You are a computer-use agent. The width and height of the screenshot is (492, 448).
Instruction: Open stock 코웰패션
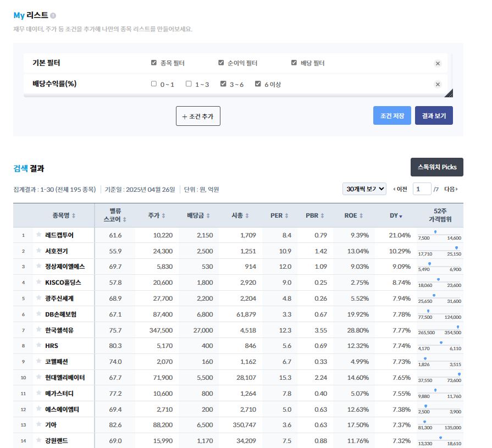coord(57,361)
